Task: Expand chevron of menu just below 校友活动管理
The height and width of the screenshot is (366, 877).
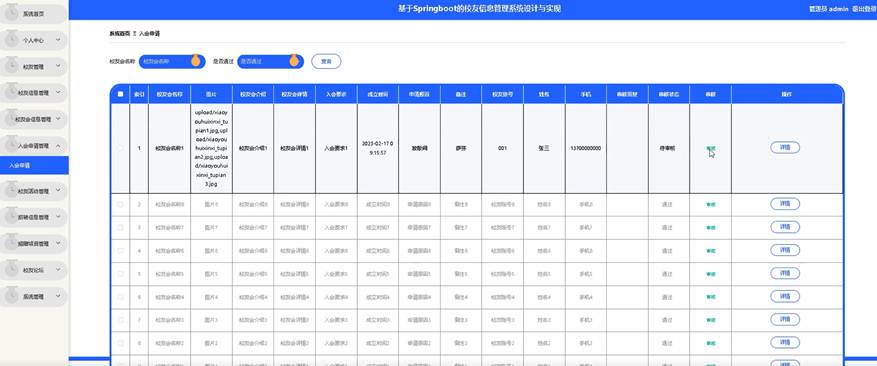Action: 58,217
